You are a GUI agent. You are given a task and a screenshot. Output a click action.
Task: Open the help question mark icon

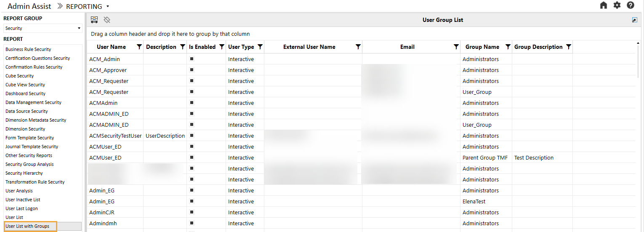point(631,5)
